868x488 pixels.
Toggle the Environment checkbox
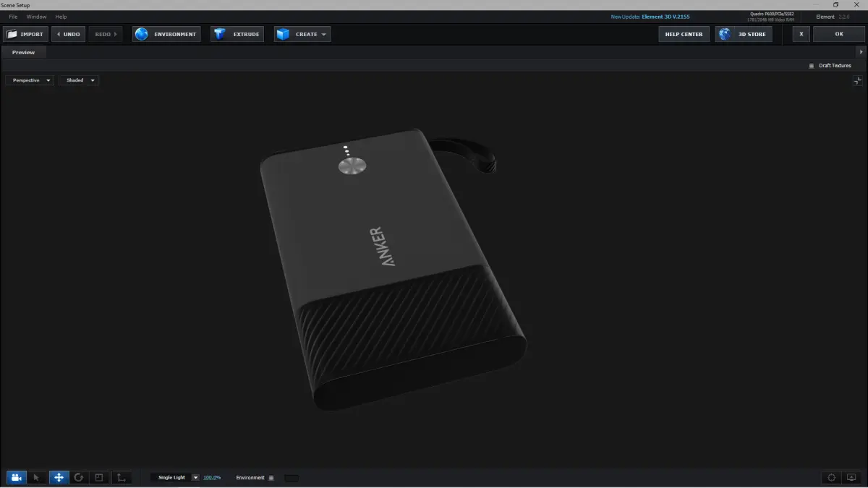point(271,478)
